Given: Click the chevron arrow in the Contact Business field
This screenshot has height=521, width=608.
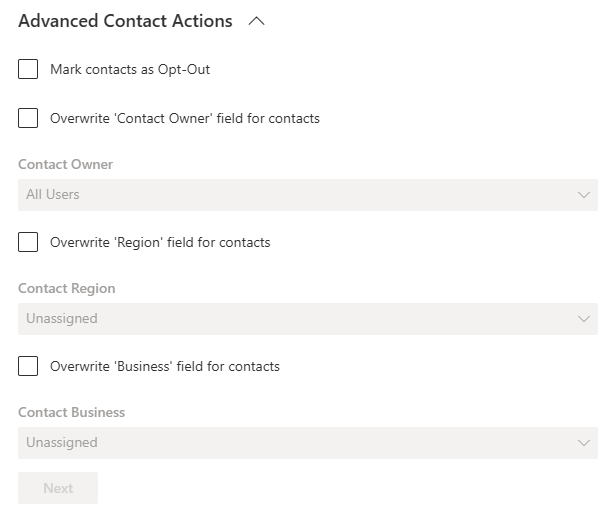Looking at the screenshot, I should [585, 443].
